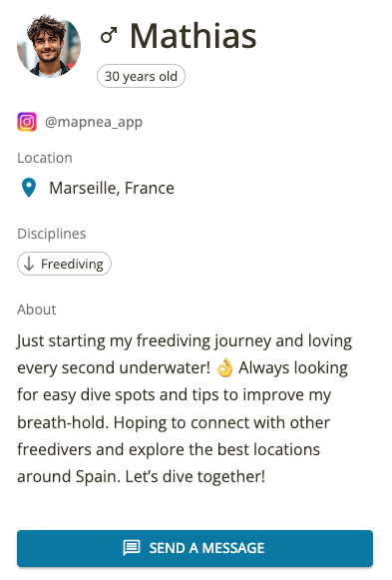Click the OK hand emoji in bio

(x=224, y=367)
